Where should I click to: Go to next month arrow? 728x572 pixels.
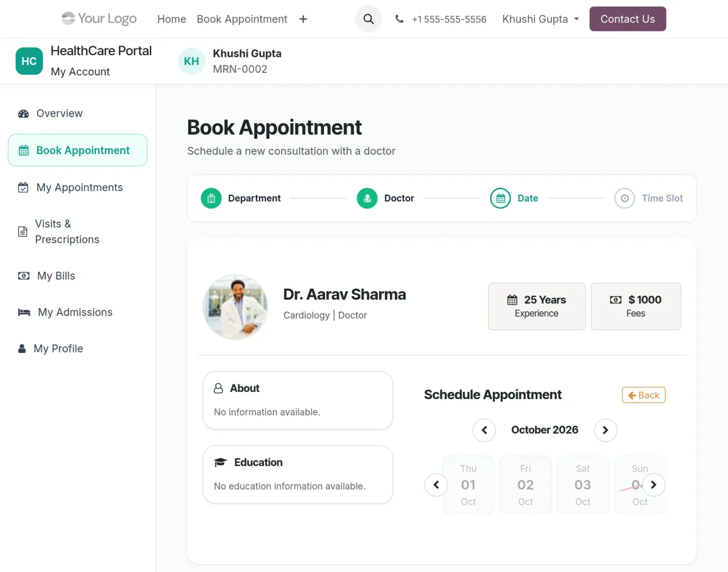605,430
